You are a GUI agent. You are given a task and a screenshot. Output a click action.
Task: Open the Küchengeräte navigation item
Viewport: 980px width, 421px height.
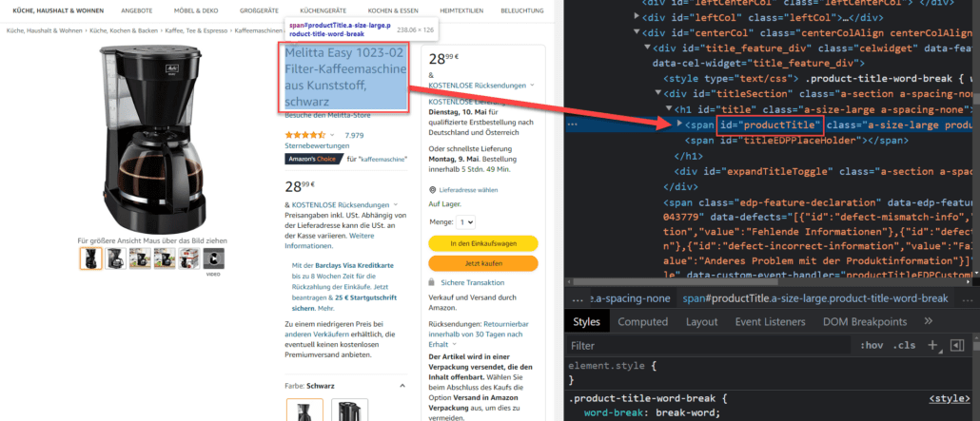323,11
